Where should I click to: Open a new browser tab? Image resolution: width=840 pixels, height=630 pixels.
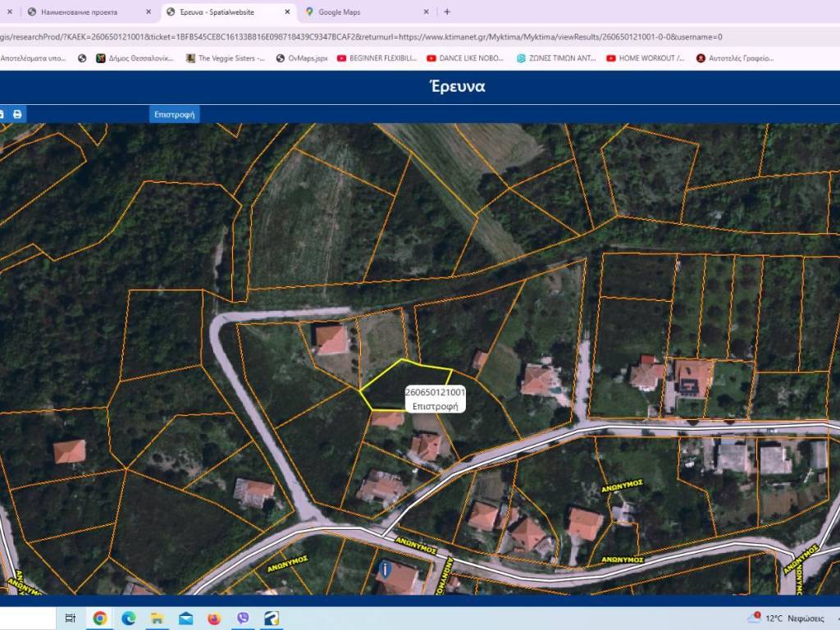[x=446, y=12]
